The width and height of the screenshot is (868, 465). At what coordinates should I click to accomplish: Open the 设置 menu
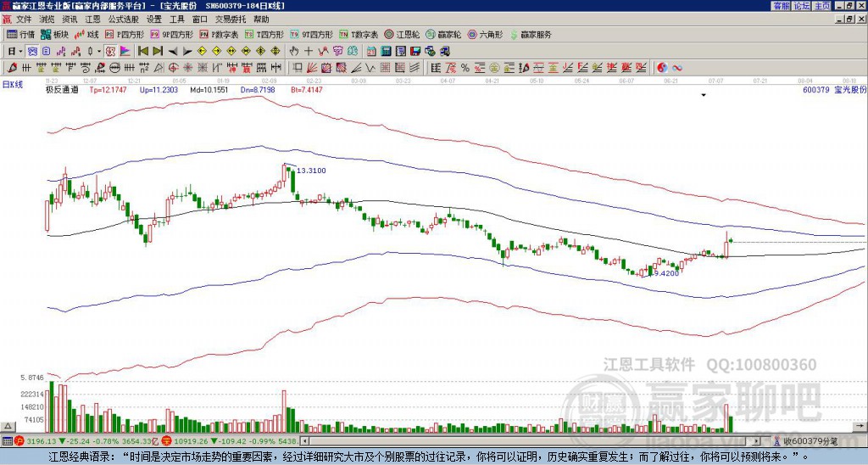[x=154, y=20]
